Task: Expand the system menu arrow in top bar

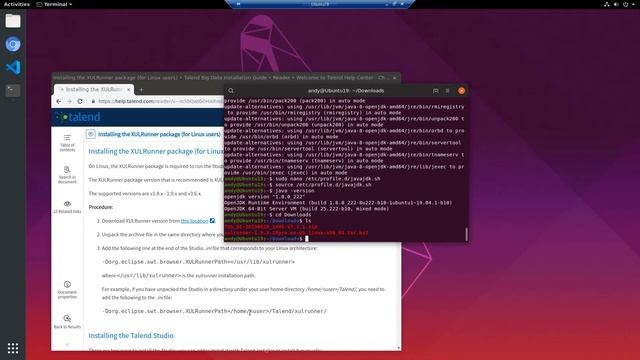Action: pyautogui.click(x=633, y=4)
